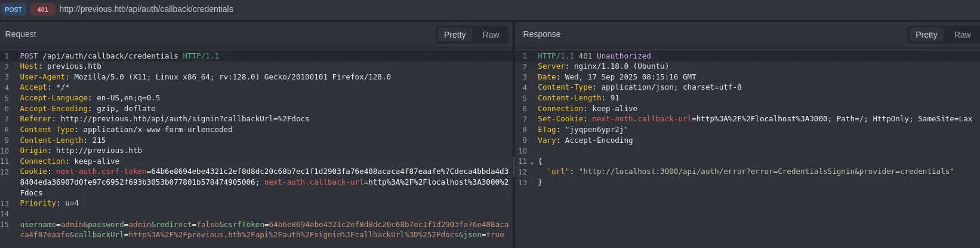Click the User-Agent header line in request

(205, 77)
